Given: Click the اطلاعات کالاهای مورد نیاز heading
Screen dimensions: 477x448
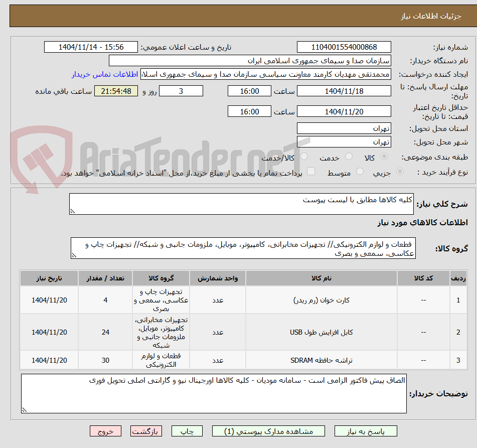Looking at the screenshot, I should click(422, 222).
